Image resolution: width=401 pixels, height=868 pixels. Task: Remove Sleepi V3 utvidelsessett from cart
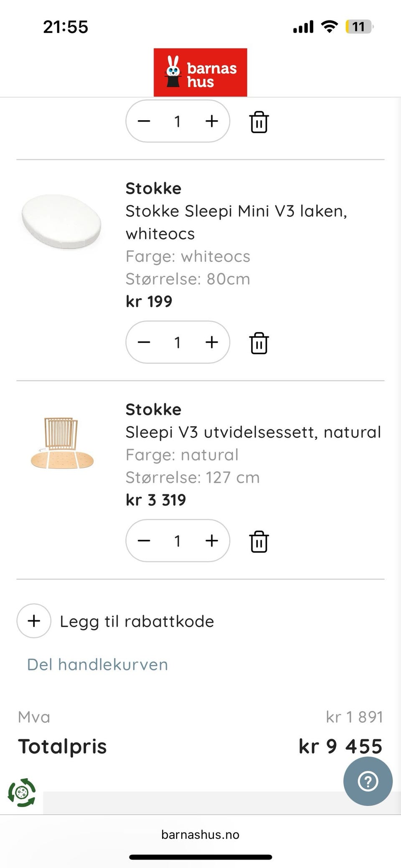259,541
